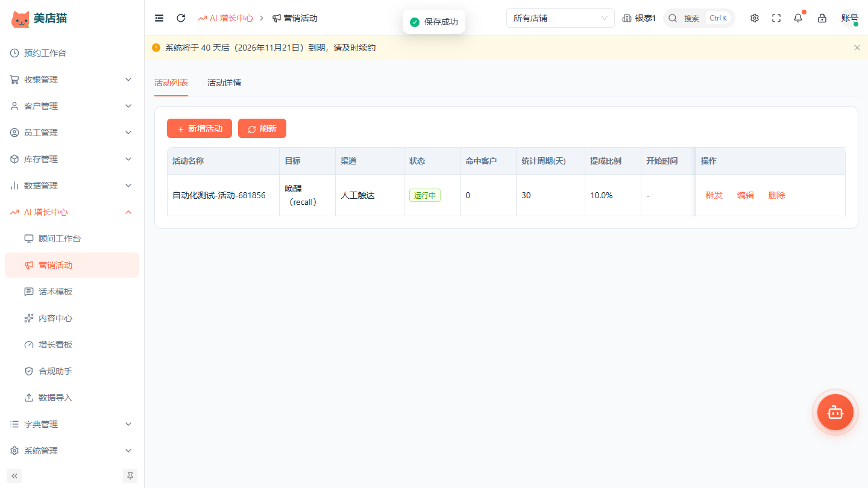Click the lock screen icon
Image resolution: width=868 pixels, height=488 pixels.
(x=822, y=18)
